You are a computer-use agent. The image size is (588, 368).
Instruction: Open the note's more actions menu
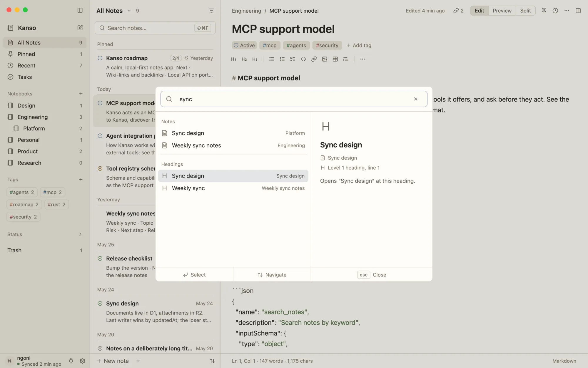pos(567,11)
